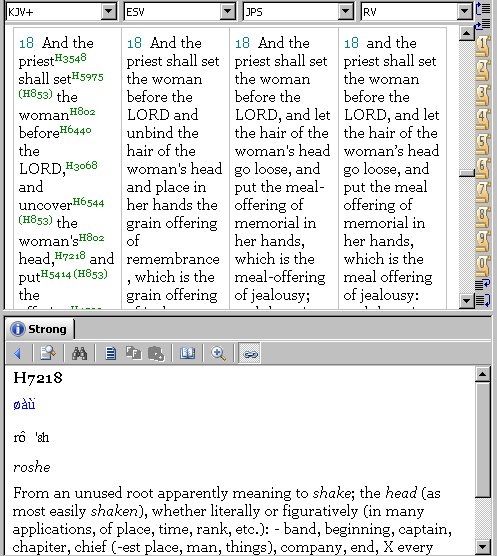Screen dimensions: 497x556
Task: Click the parallel pane scroll down arrow
Action: (x=467, y=301)
